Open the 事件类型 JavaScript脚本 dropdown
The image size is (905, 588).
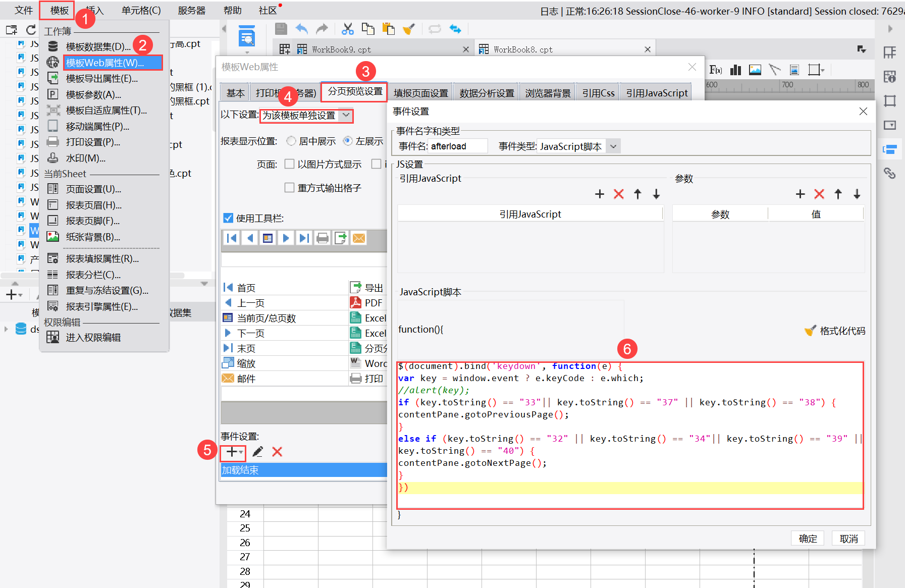pos(613,146)
